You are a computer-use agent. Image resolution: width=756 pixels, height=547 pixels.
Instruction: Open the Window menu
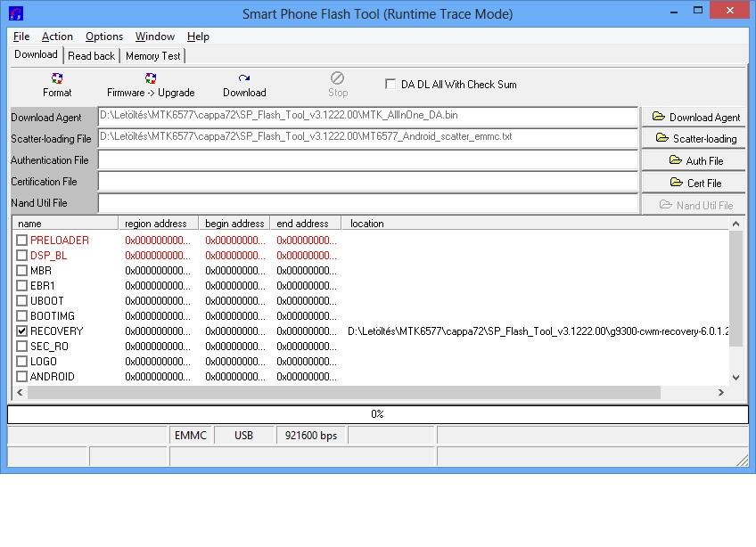coord(155,37)
